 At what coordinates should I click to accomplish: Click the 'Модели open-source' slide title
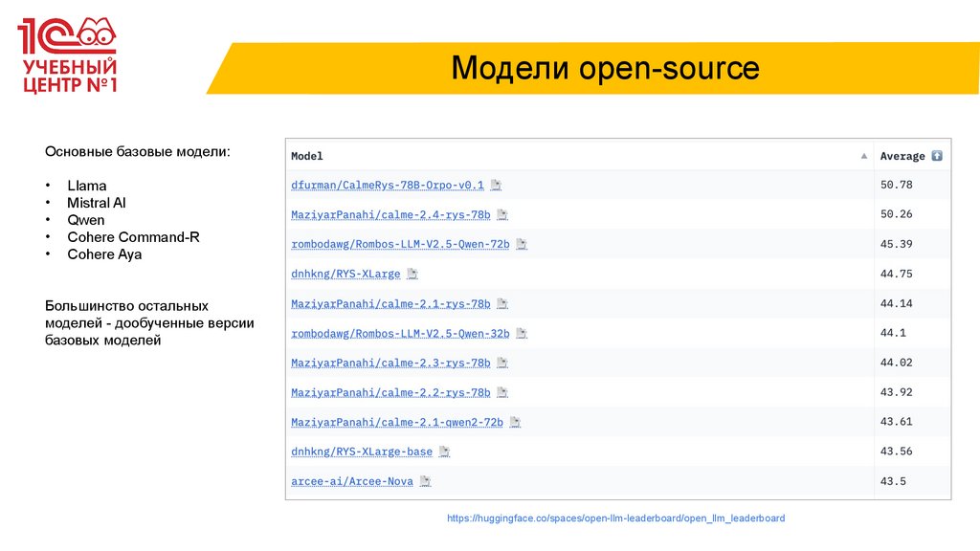(605, 68)
